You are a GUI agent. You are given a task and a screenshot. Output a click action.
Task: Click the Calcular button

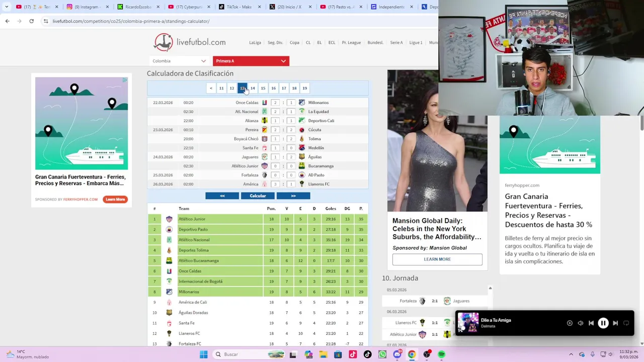258,196
